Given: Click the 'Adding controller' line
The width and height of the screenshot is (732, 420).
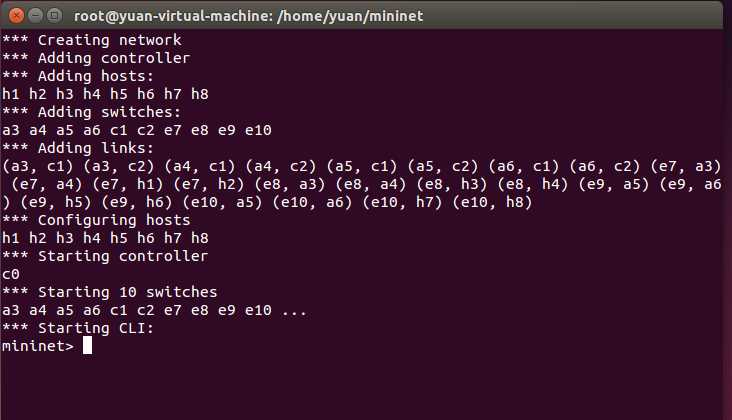Looking at the screenshot, I should (x=96, y=58).
